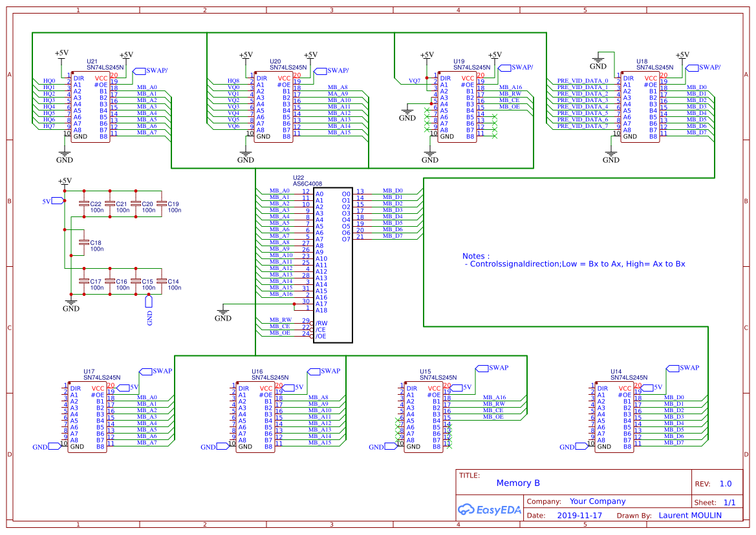
Task: Click the "Your Company" field in title block
Action: click(597, 501)
